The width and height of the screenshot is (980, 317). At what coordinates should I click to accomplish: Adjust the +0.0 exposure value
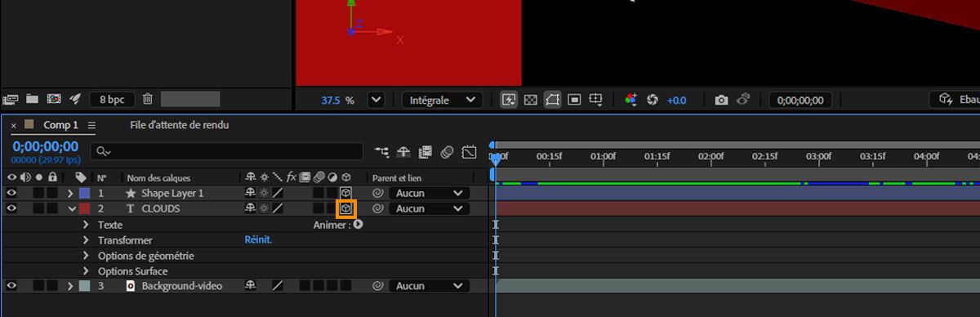(676, 100)
